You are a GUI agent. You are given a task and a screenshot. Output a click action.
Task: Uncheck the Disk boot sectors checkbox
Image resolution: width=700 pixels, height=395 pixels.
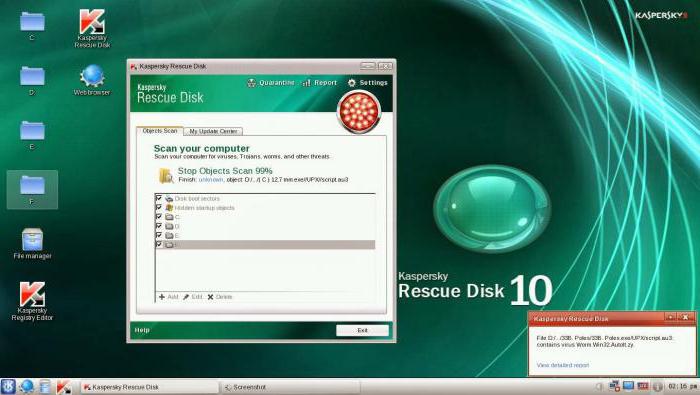coord(159,198)
